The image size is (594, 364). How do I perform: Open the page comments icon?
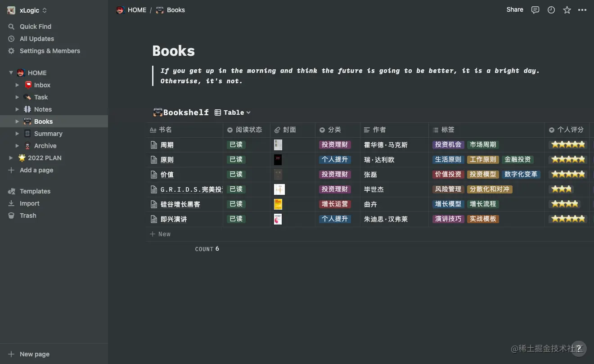[x=535, y=9]
